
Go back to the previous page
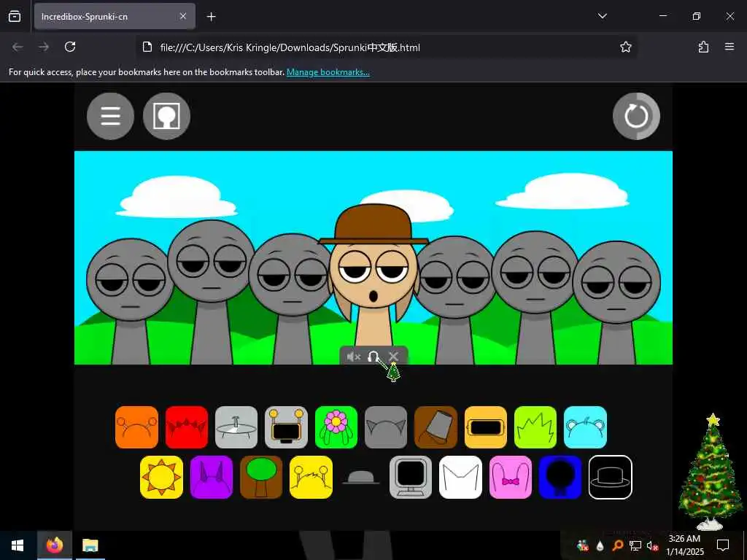[x=18, y=47]
